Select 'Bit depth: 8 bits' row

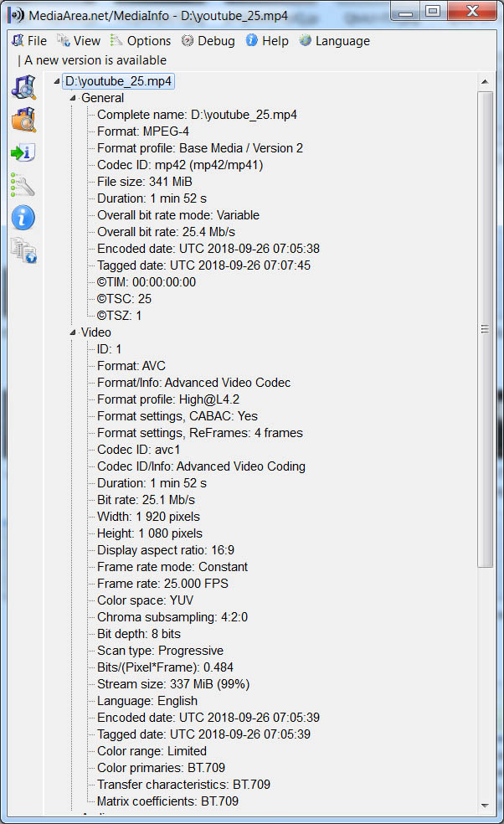click(139, 634)
